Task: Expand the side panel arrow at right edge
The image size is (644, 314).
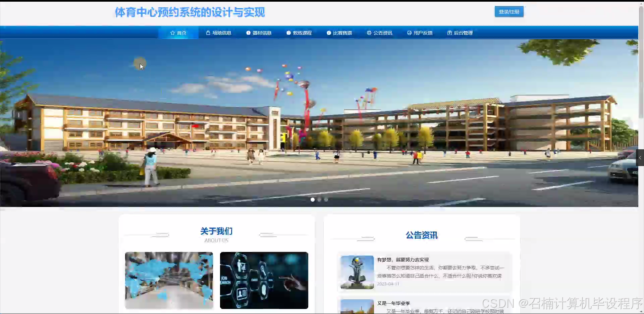Action: [x=640, y=158]
